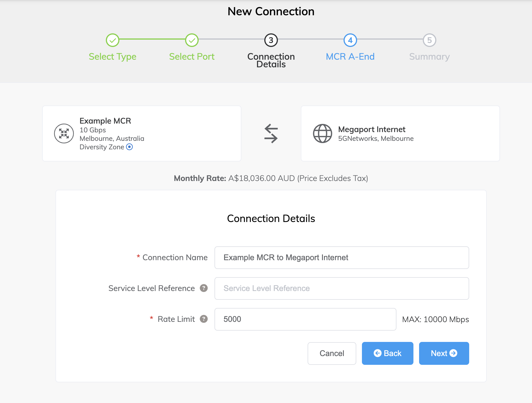Go to Select Type step label

coord(113,57)
